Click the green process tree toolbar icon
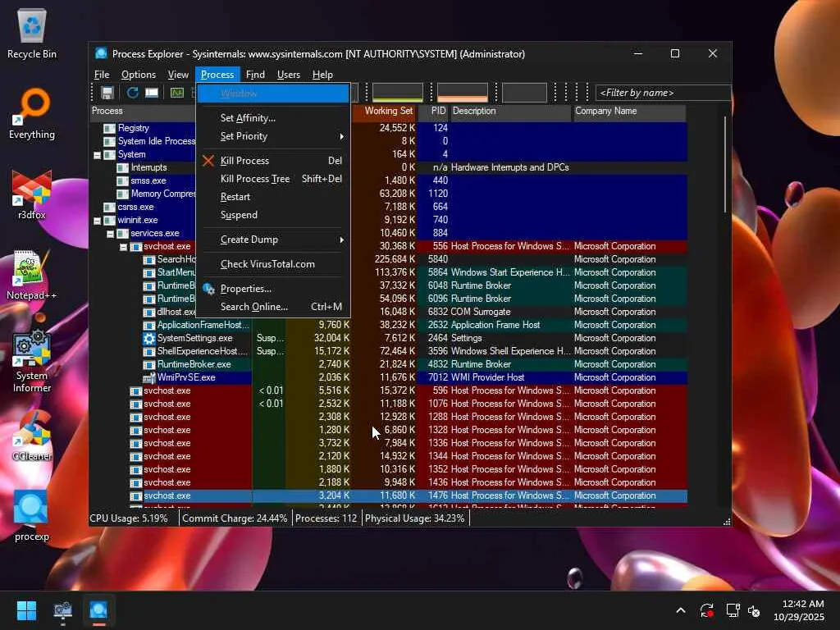Viewport: 840px width, 630px height. pos(177,93)
